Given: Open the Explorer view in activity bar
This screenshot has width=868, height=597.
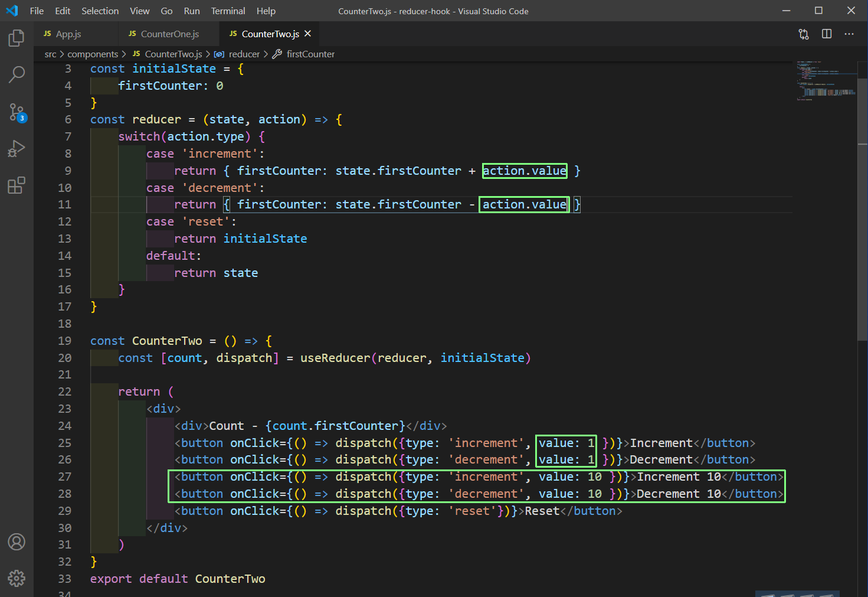Looking at the screenshot, I should (17, 38).
